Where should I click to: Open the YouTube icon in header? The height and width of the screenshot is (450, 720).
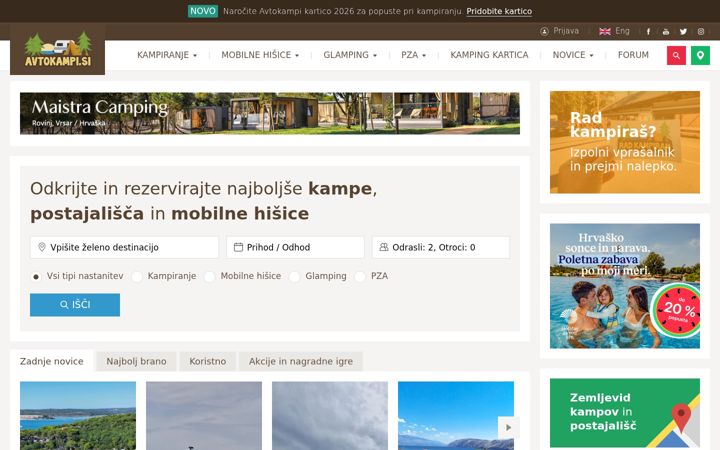[666, 32]
